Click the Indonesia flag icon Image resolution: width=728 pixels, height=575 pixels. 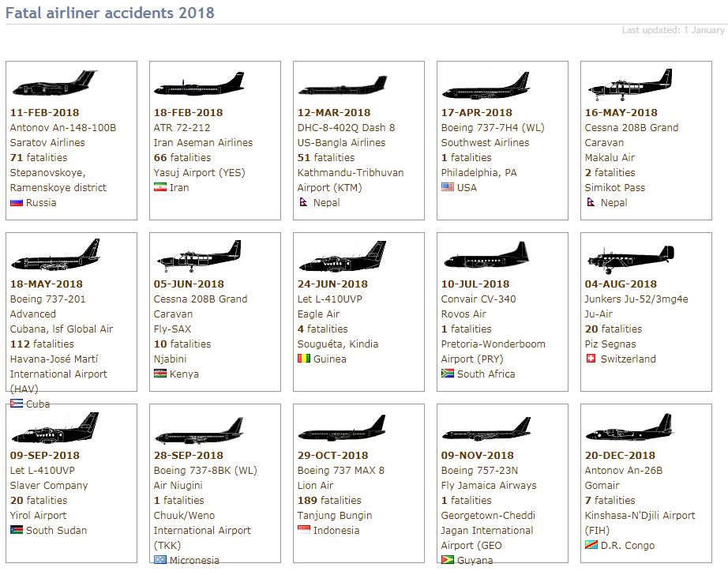[304, 530]
